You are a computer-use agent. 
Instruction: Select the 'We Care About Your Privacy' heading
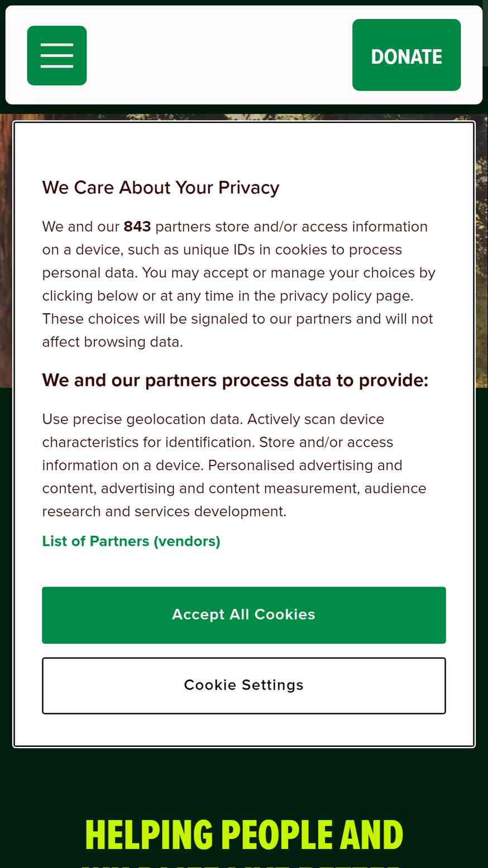click(x=161, y=188)
